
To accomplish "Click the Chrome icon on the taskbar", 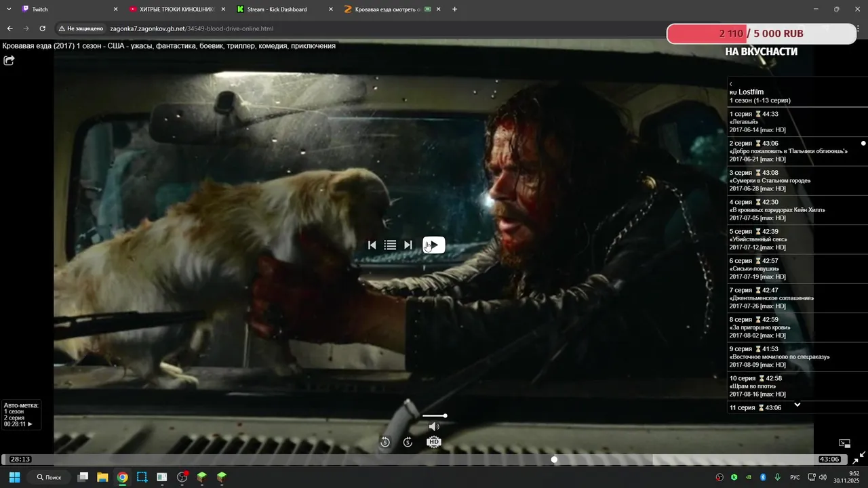I will (x=122, y=477).
